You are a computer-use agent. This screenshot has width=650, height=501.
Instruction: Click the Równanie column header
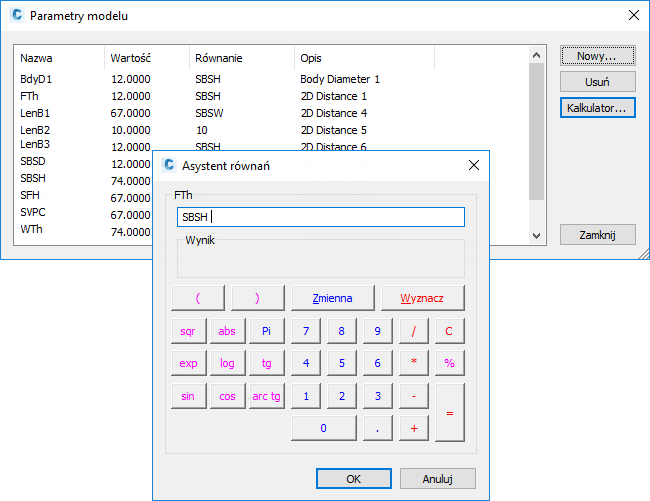(242, 58)
